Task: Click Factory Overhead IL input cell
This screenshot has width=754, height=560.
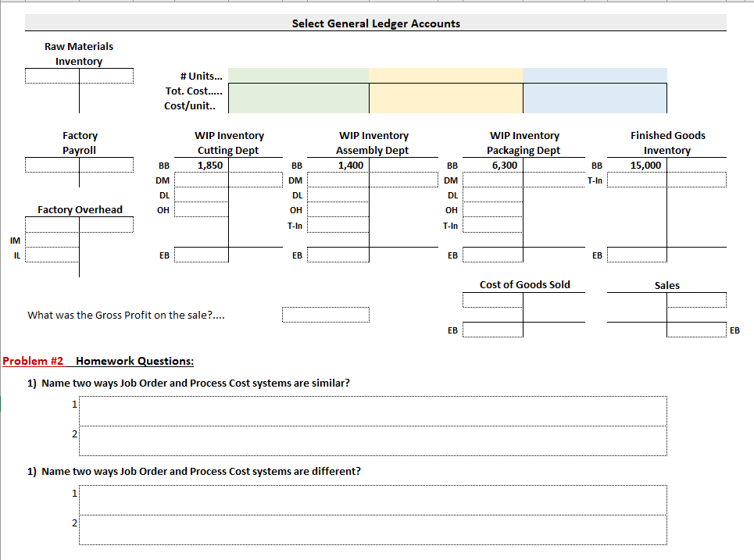Action: (x=52, y=255)
